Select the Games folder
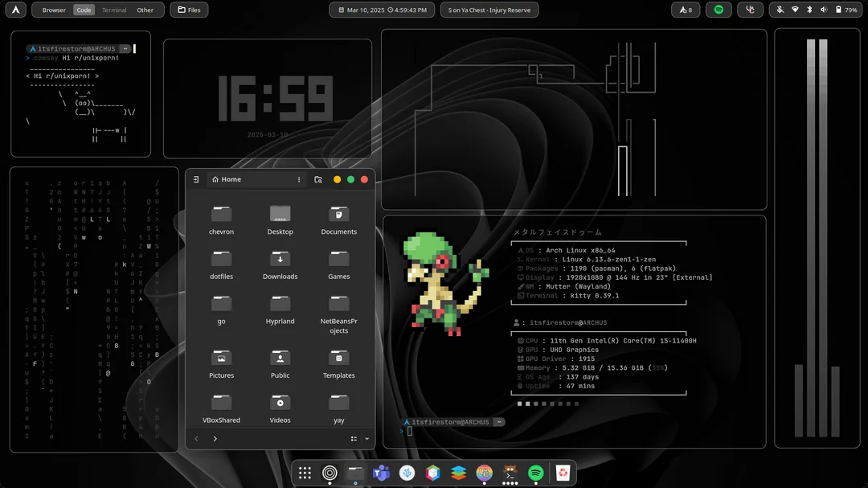The image size is (868, 488). click(x=339, y=265)
